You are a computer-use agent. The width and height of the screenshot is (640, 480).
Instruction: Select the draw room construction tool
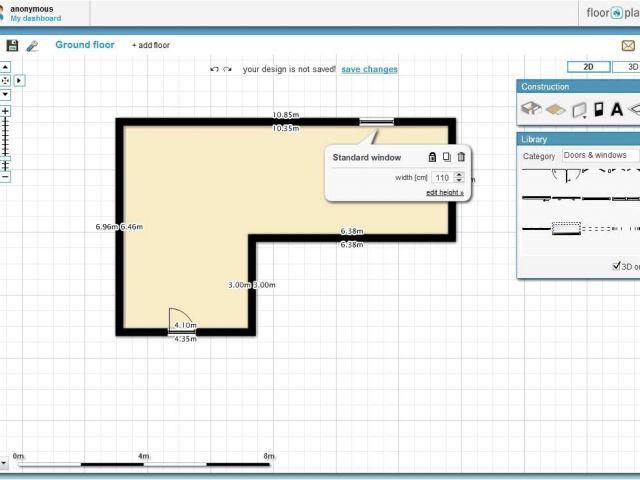pos(531,109)
